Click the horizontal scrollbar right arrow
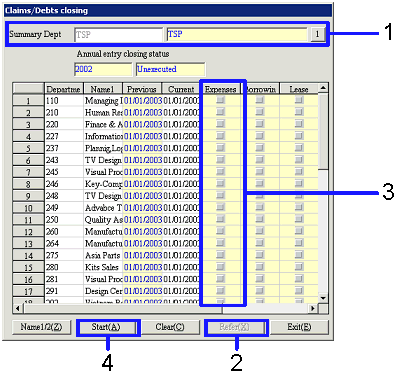 [313, 309]
